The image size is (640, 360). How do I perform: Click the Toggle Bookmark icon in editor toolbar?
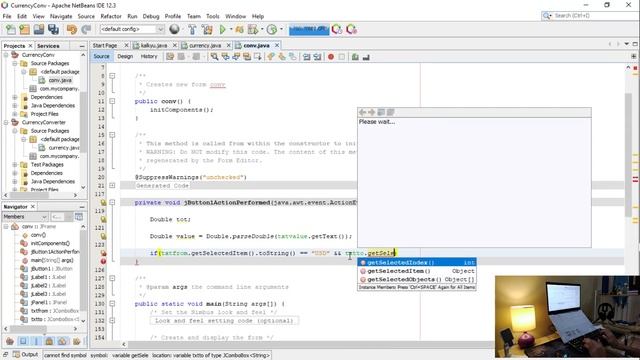[x=293, y=57]
